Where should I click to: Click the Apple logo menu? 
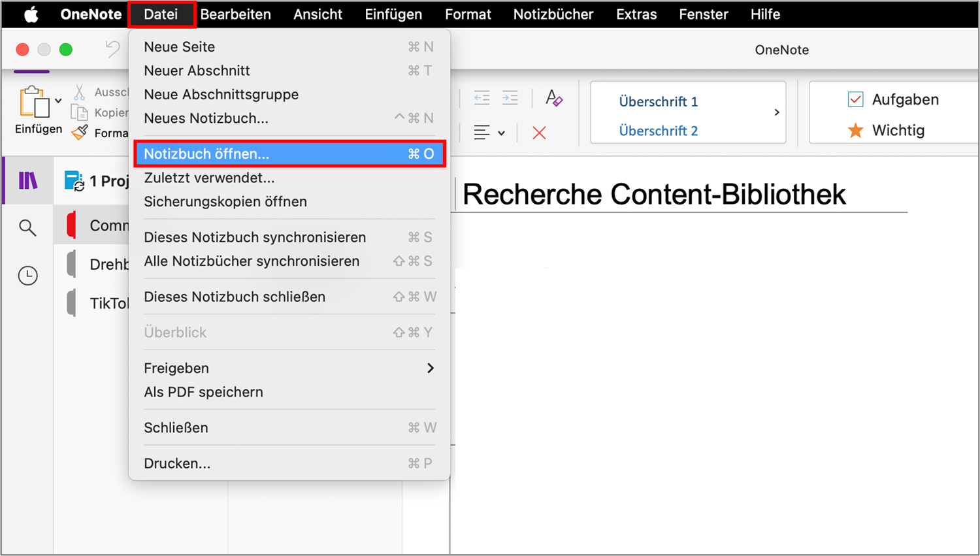(31, 14)
